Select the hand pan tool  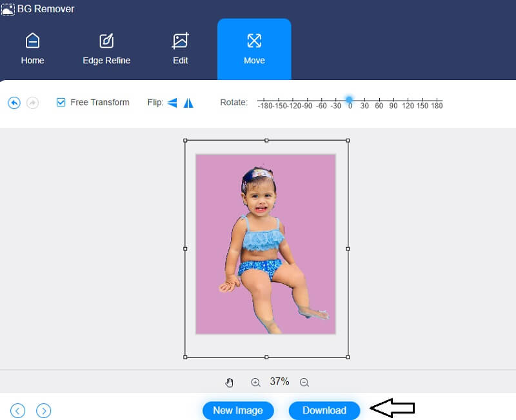(230, 382)
